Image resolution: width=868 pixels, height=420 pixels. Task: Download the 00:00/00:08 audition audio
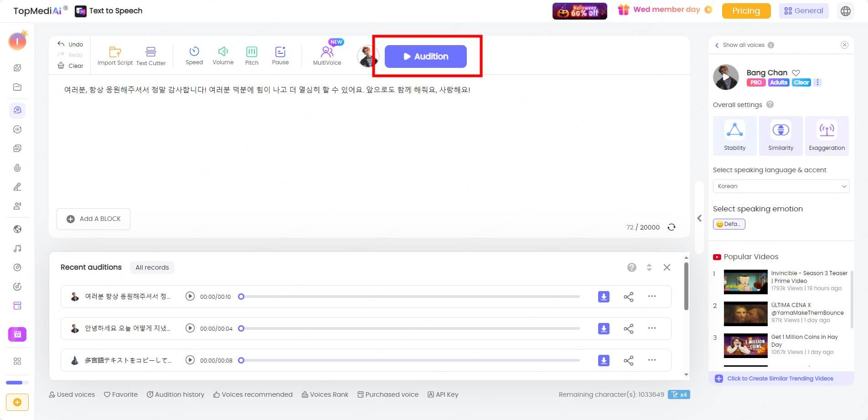point(604,360)
